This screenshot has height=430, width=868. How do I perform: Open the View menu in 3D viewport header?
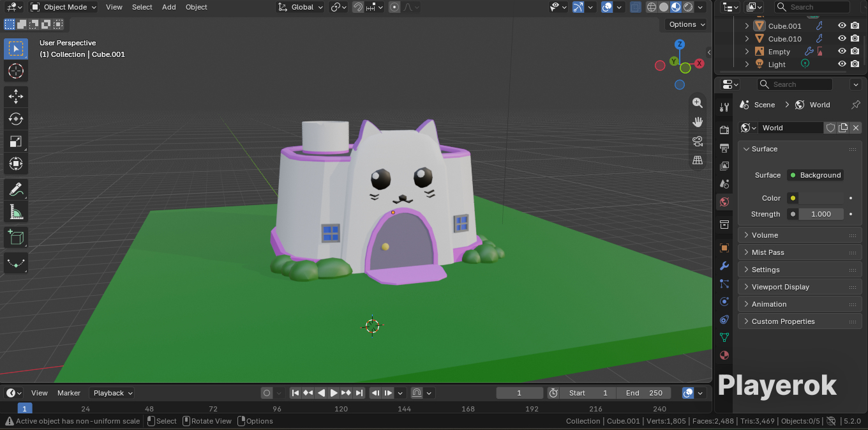(x=114, y=7)
